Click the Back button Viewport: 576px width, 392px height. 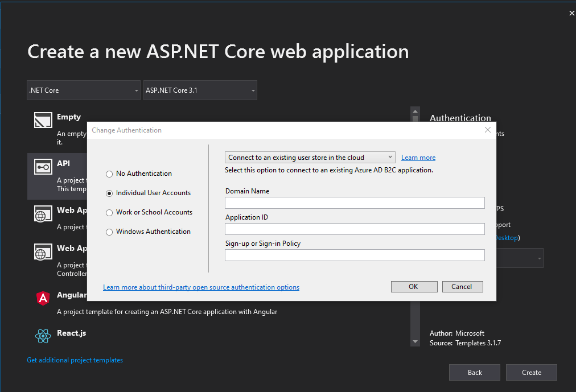(x=475, y=373)
